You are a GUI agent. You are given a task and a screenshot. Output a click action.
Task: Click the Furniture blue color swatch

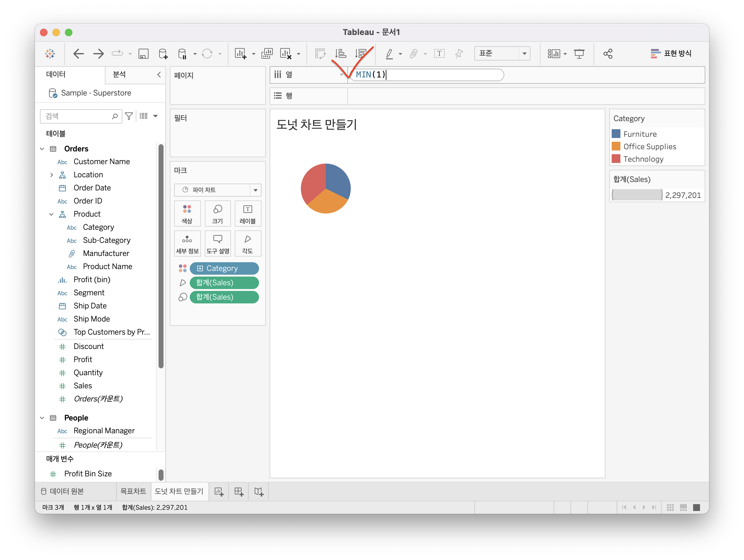coord(616,134)
